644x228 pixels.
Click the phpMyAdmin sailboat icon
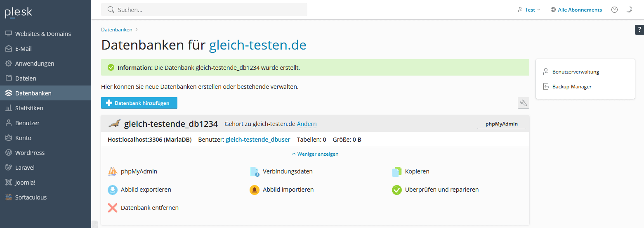pos(113,171)
